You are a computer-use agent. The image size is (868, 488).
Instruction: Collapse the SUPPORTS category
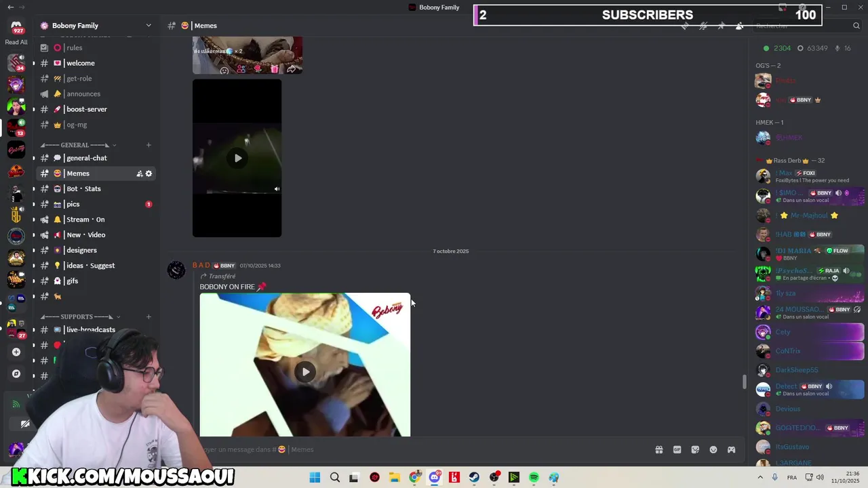tap(79, 317)
